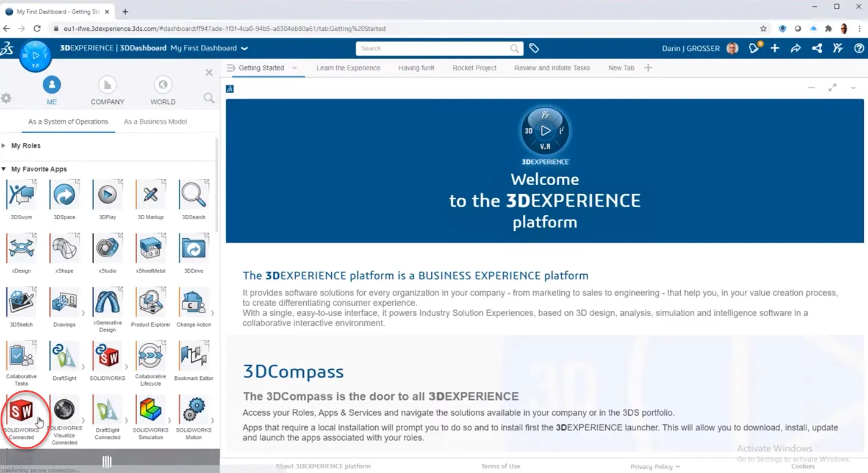Launch the xStudio app
The width and height of the screenshot is (868, 473).
107,249
